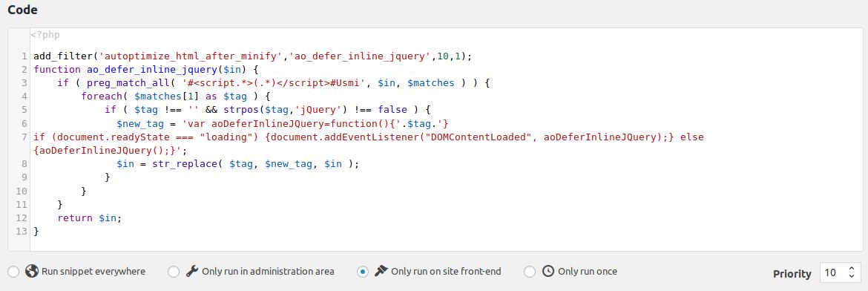Decrease priority with the down stepper arrow
The width and height of the screenshot is (868, 291).
852,276
